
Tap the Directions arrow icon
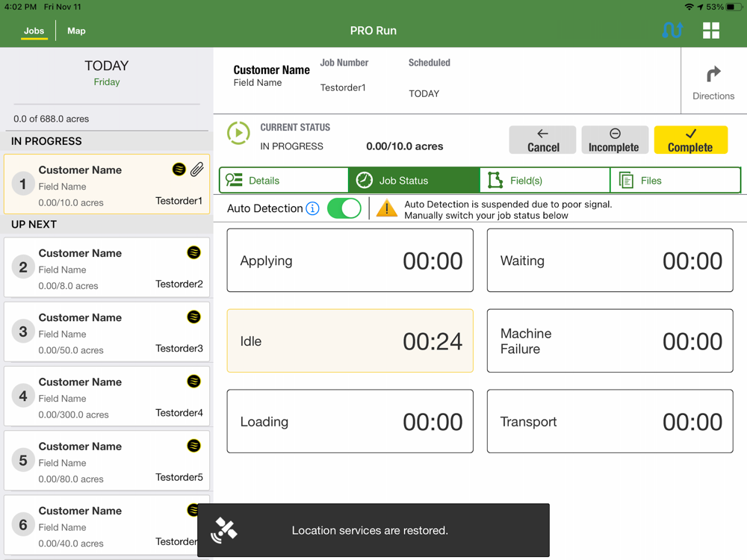pyautogui.click(x=713, y=74)
